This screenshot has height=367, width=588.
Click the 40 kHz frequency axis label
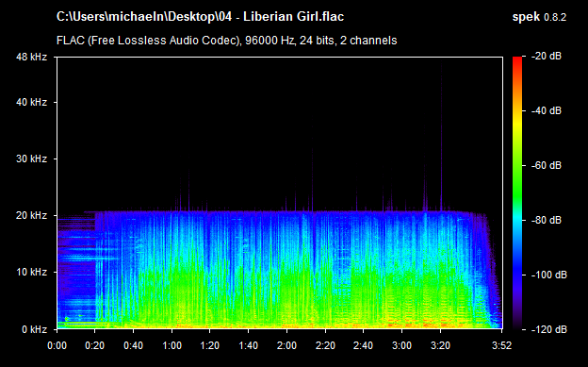point(31,102)
